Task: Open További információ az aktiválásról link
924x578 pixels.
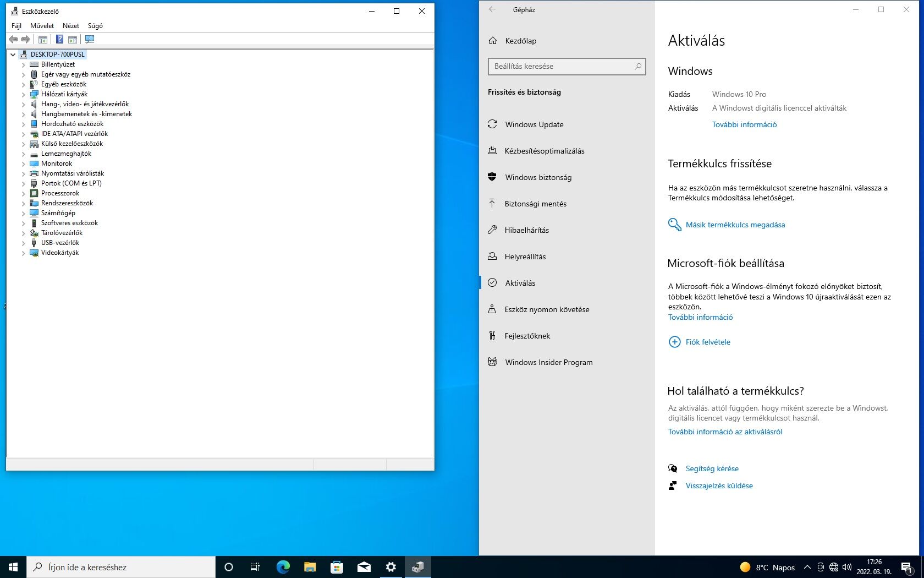Action: click(x=725, y=432)
